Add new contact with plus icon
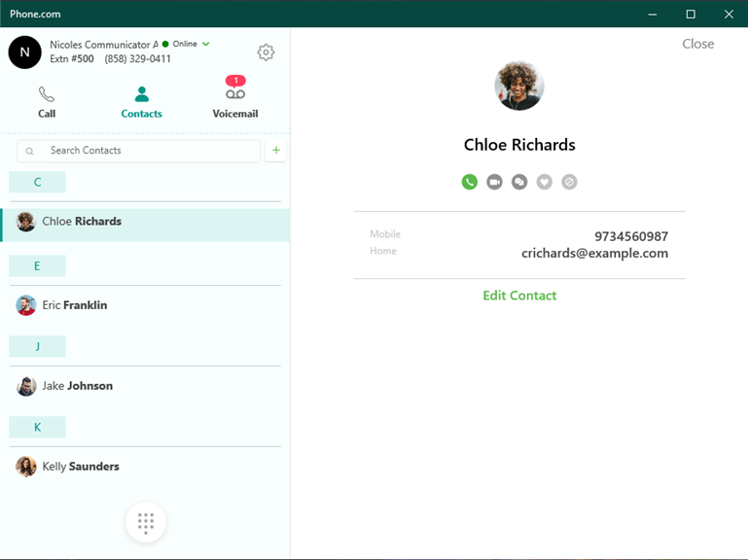Viewport: 748px width, 560px height. tap(275, 151)
